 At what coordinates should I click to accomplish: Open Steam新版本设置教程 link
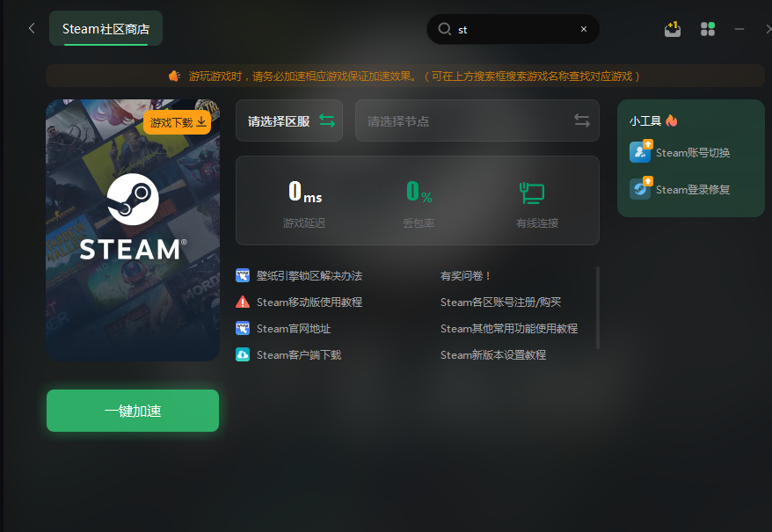click(x=493, y=354)
